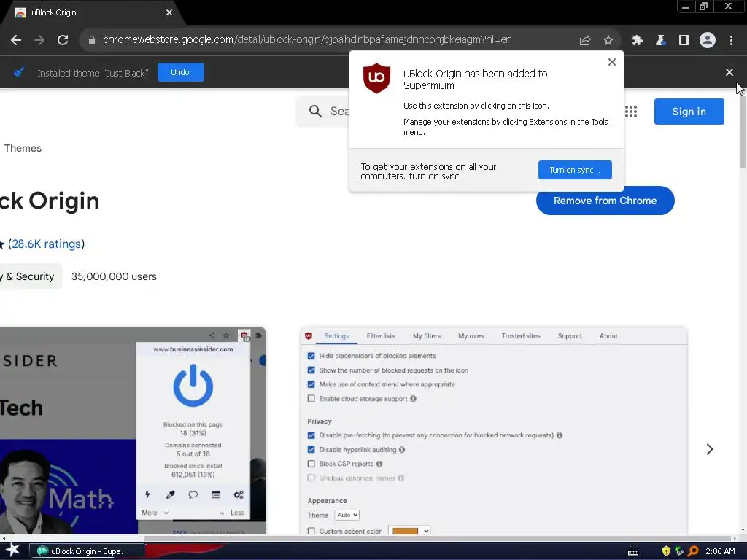Image resolution: width=747 pixels, height=560 pixels.
Task: Click the search magnifier icon
Action: [315, 112]
